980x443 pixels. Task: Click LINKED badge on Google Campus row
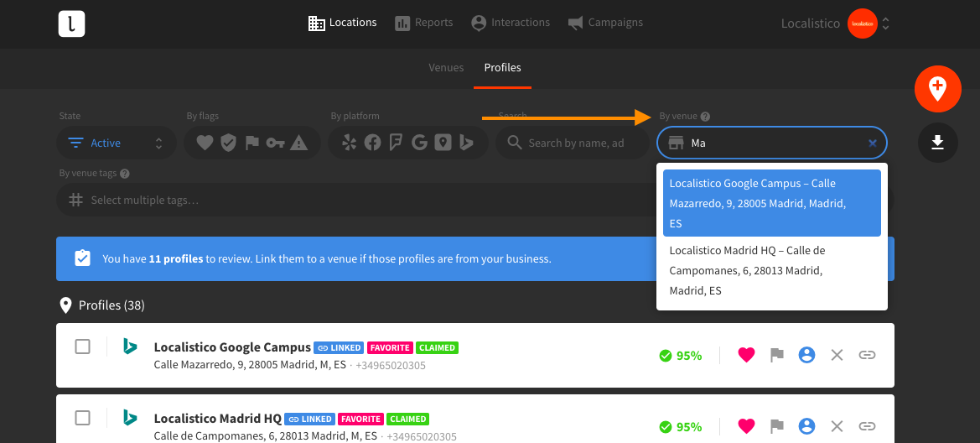coord(339,348)
